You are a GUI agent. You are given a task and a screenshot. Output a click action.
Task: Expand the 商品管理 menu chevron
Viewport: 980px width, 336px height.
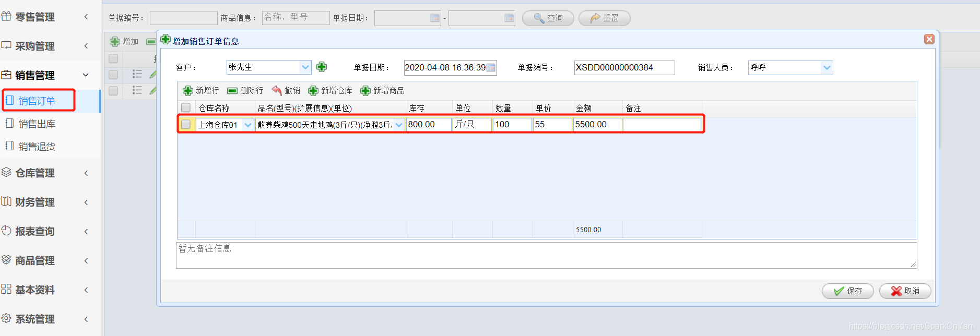tap(86, 260)
